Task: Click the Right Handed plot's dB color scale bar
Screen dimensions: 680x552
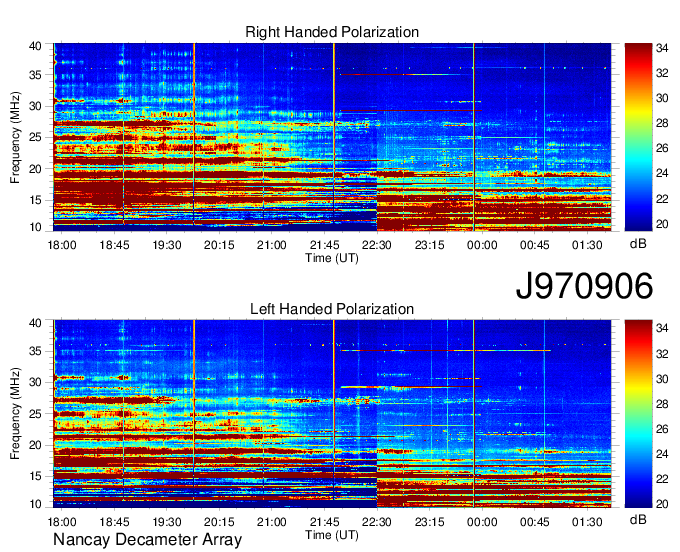Action: 638,137
